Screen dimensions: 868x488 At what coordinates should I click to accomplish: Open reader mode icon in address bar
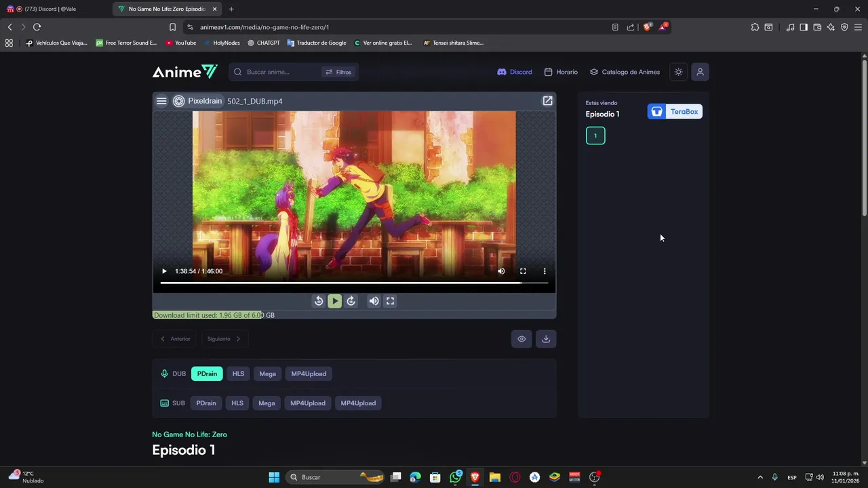(615, 27)
